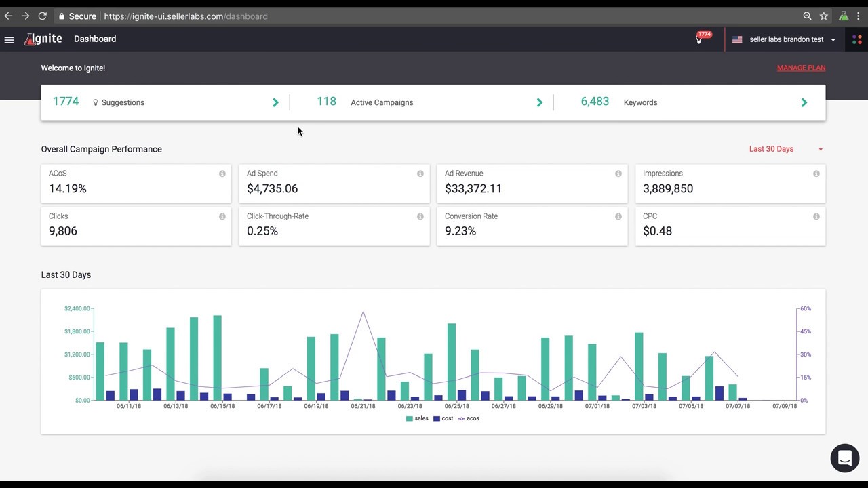Open the colored apps grid icon
The image size is (868, 488).
pyautogui.click(x=857, y=39)
